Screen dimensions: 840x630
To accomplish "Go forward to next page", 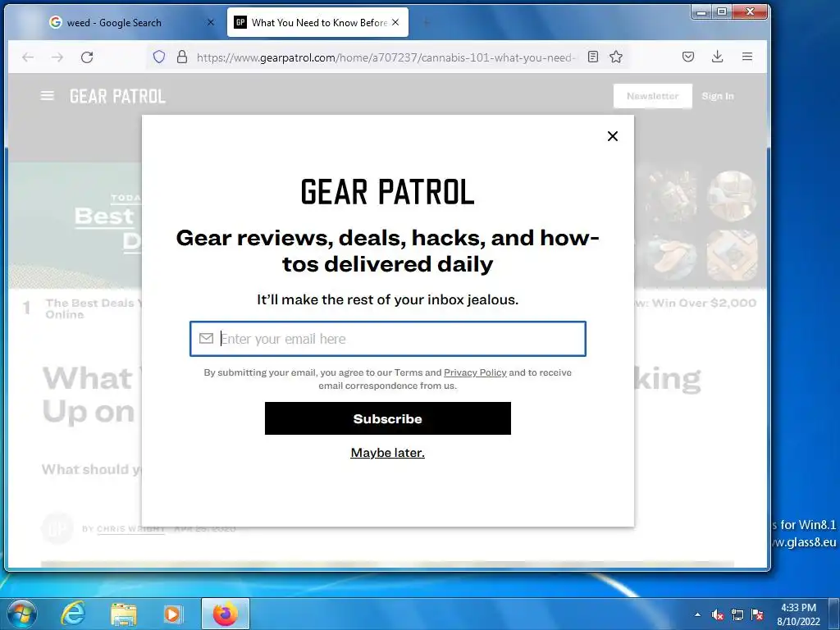I will click(57, 57).
